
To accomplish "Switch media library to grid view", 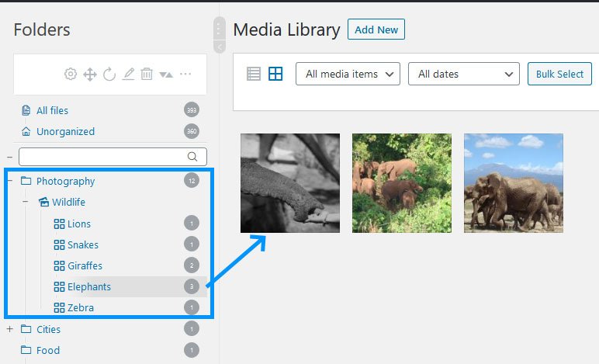I will (275, 74).
